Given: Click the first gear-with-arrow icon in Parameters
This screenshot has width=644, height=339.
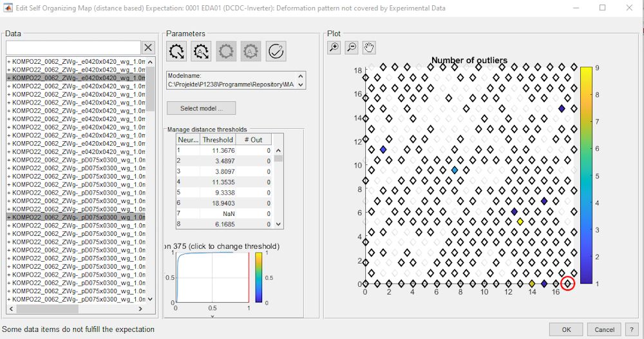Looking at the screenshot, I should (x=176, y=51).
